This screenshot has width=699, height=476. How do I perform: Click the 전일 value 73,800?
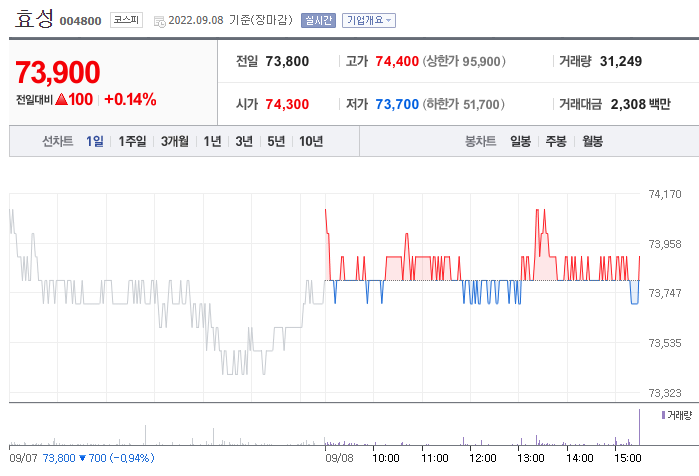(287, 61)
